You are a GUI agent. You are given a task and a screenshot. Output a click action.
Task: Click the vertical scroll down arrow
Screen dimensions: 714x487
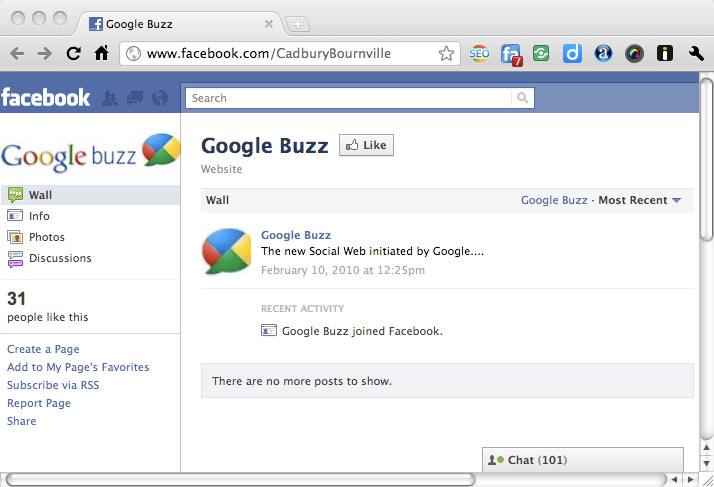tap(706, 464)
